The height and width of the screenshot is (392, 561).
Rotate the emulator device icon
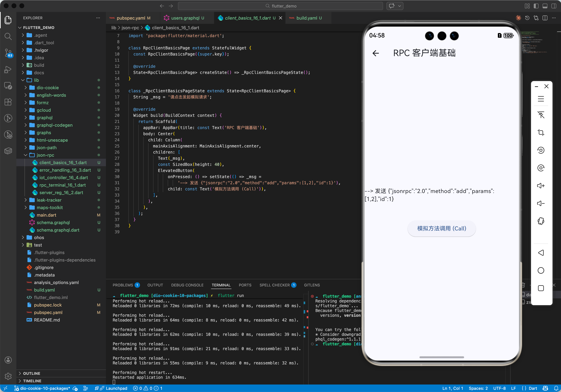pyautogui.click(x=541, y=221)
